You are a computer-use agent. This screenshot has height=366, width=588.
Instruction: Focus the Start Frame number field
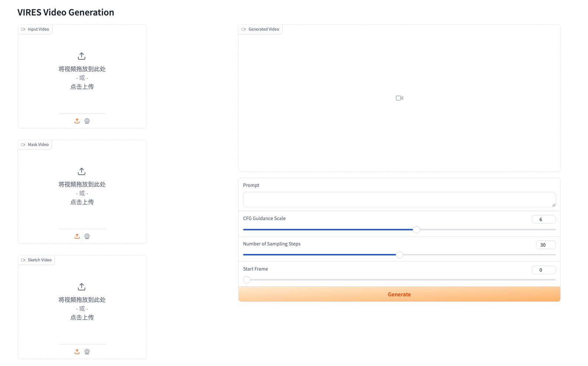pos(543,270)
